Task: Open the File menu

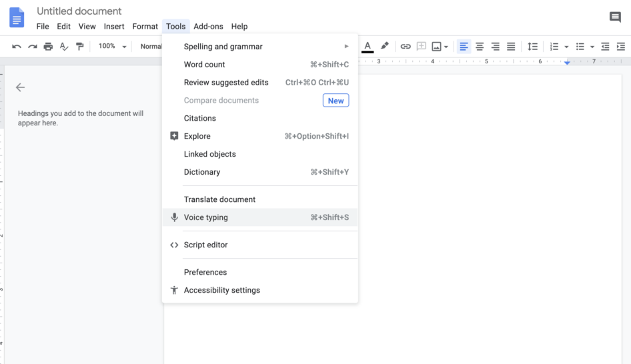Action: (x=43, y=27)
